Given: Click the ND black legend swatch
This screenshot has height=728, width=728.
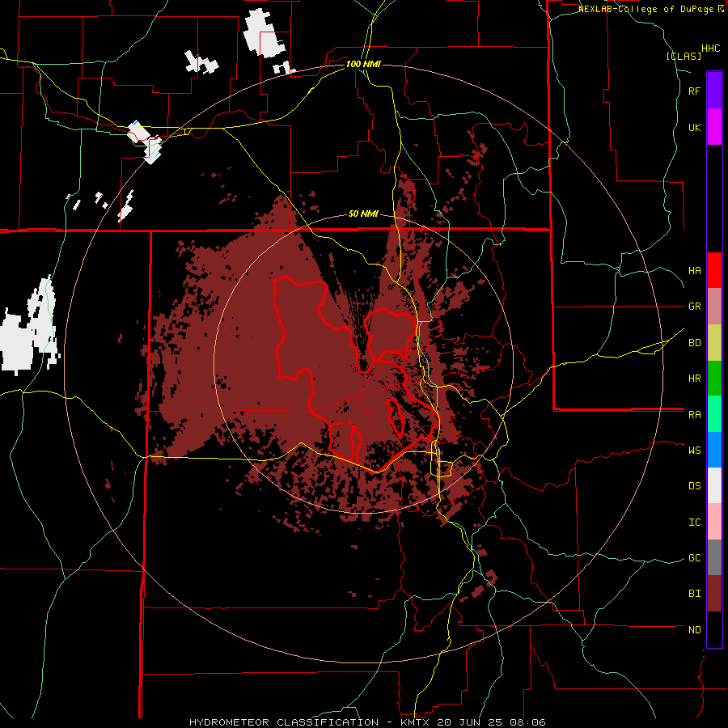Looking at the screenshot, I should pyautogui.click(x=714, y=629).
